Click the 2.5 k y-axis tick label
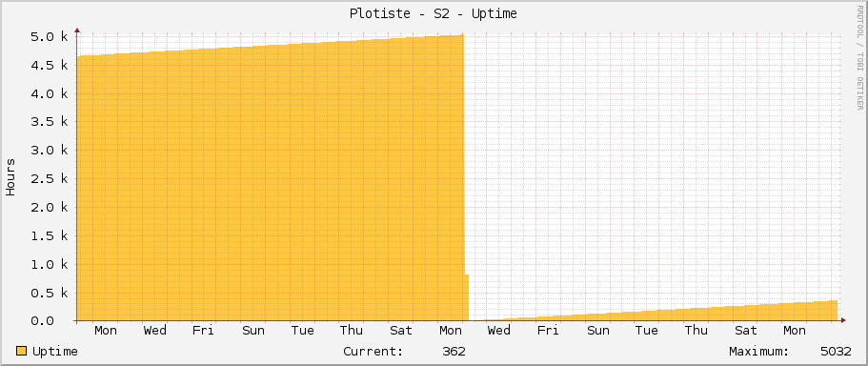868x366 pixels. click(x=50, y=179)
